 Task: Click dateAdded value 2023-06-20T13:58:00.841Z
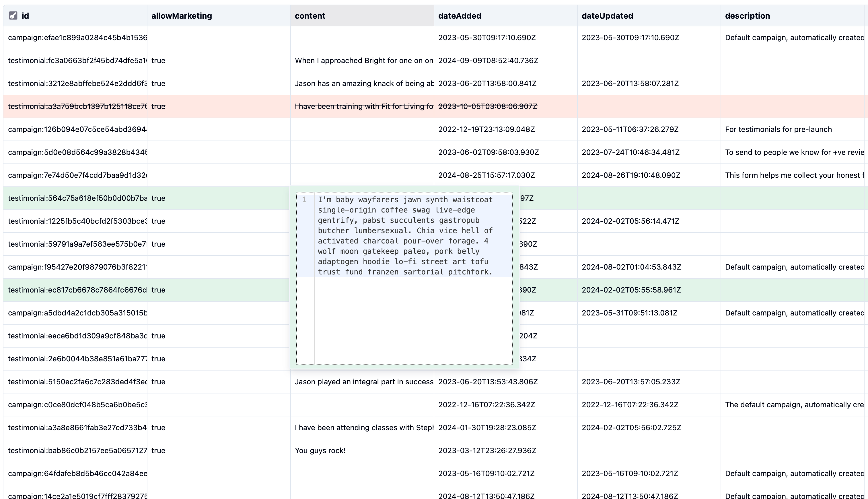pyautogui.click(x=487, y=84)
